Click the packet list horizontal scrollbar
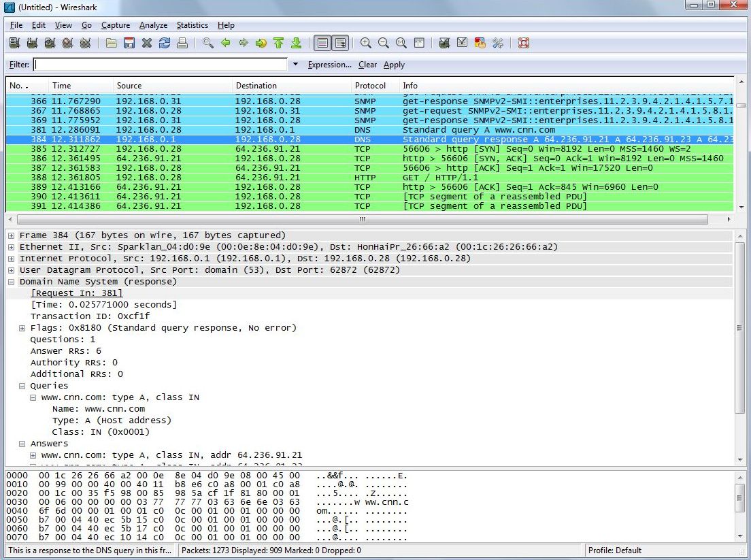The image size is (751, 560). (362, 219)
